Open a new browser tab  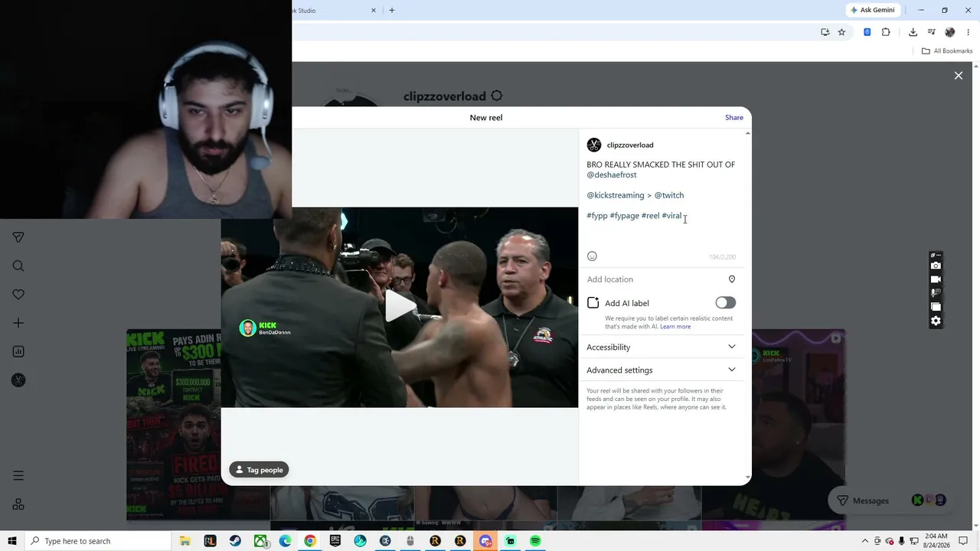click(x=392, y=10)
